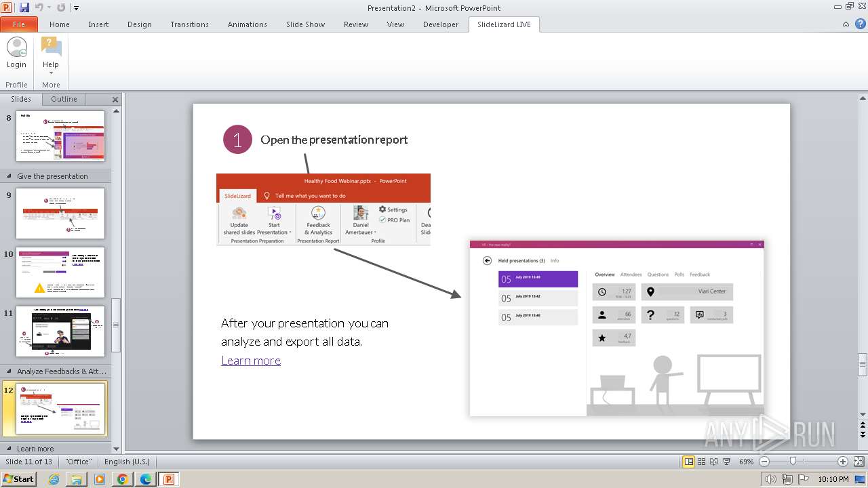The width and height of the screenshot is (868, 488).
Task: Switch to the Slide Show ribbon tab
Action: pyautogui.click(x=305, y=24)
